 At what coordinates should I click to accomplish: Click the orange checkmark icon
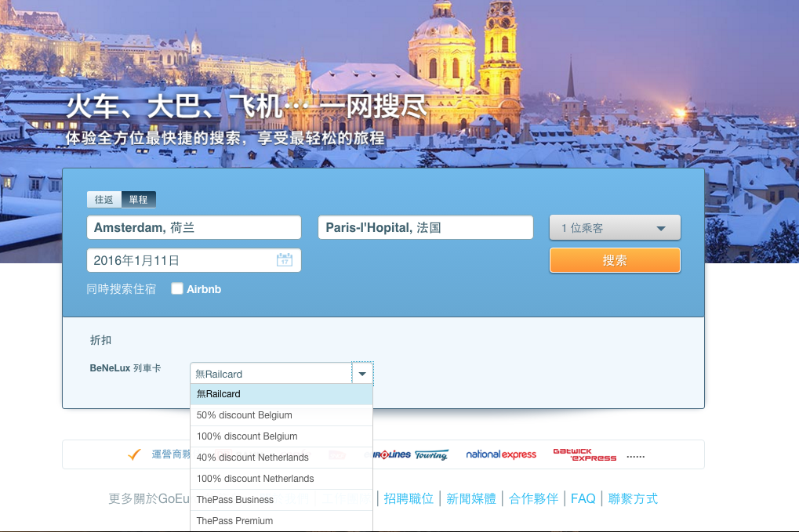[x=135, y=454]
